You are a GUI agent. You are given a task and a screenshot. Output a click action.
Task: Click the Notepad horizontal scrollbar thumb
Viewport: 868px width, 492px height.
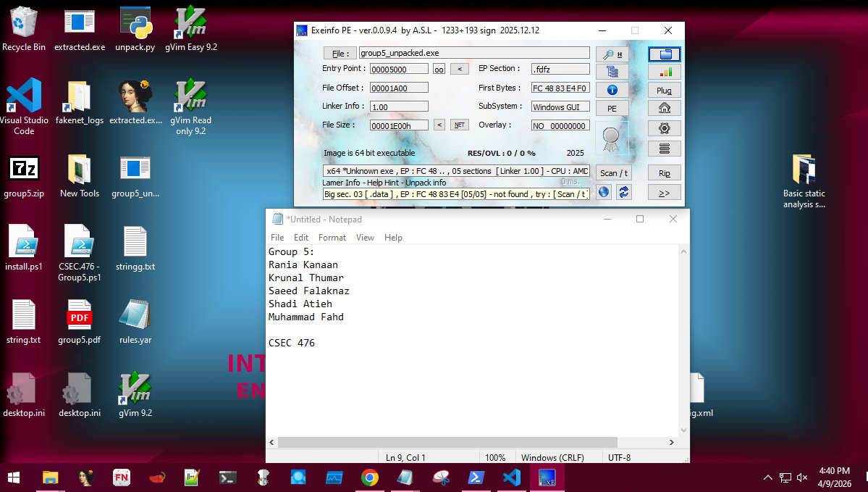(447, 442)
